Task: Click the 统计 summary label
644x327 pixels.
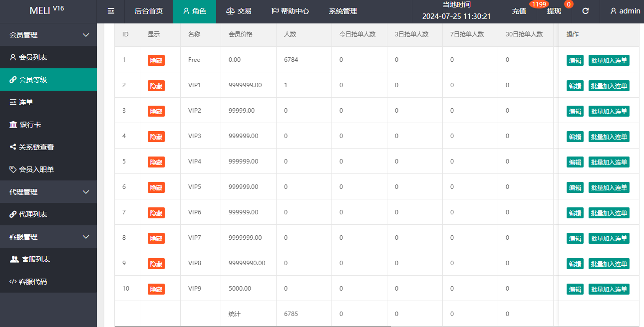Action: 235,314
